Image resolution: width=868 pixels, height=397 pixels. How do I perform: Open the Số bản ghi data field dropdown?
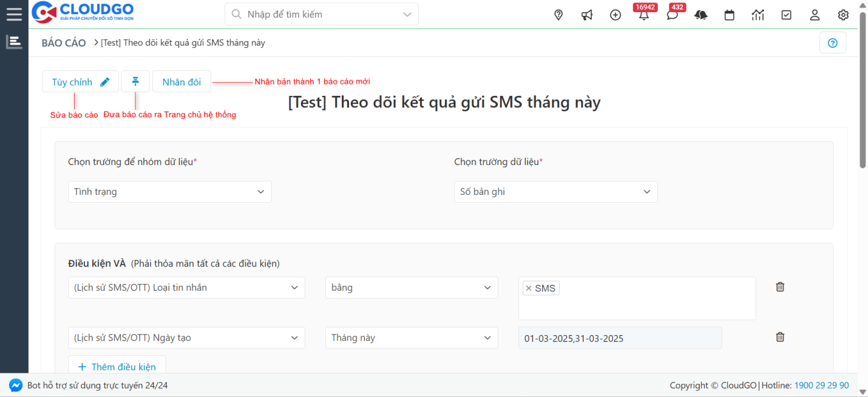click(555, 192)
